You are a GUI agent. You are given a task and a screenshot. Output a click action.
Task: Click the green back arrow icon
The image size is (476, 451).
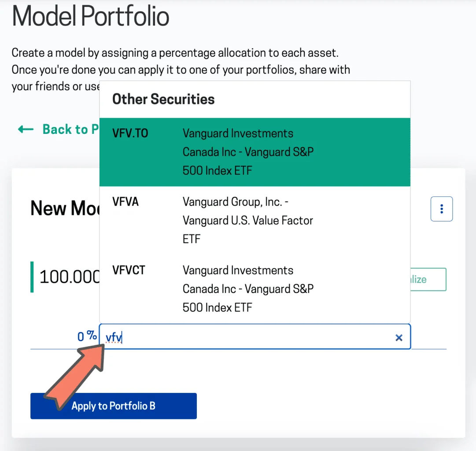pos(26,129)
